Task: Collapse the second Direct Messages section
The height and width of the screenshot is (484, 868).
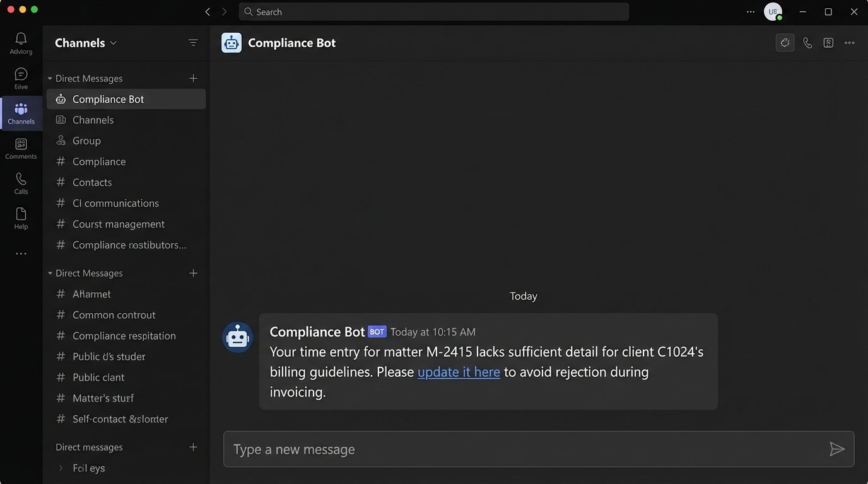Action: pos(50,274)
